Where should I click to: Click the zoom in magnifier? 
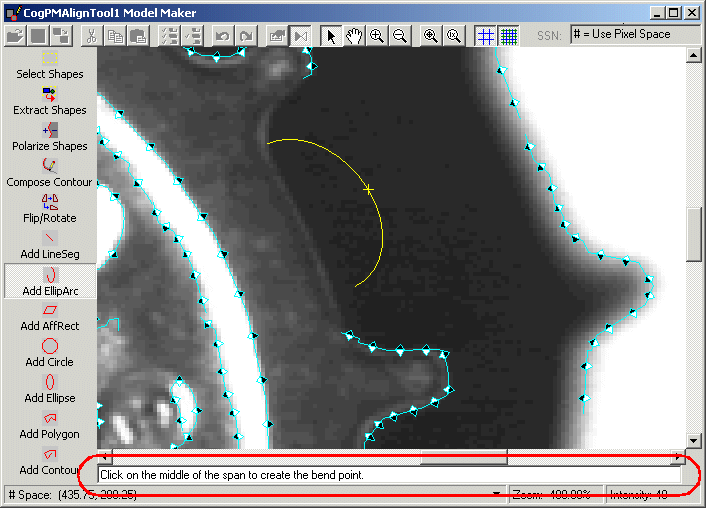coord(377,35)
